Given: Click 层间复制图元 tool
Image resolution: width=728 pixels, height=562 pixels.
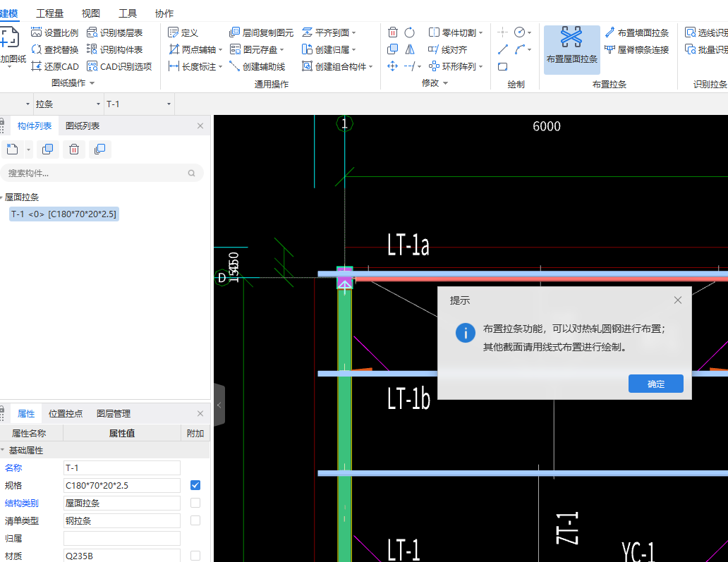Looking at the screenshot, I should [x=262, y=32].
